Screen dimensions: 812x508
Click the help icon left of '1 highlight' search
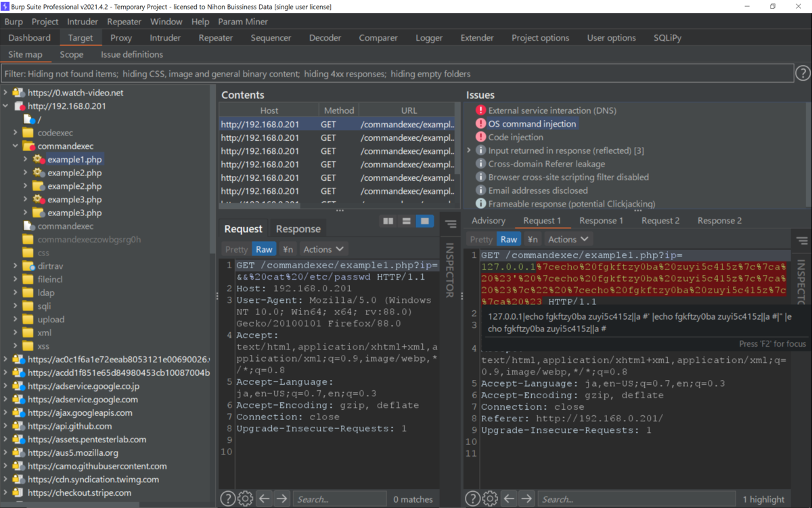[x=474, y=499]
